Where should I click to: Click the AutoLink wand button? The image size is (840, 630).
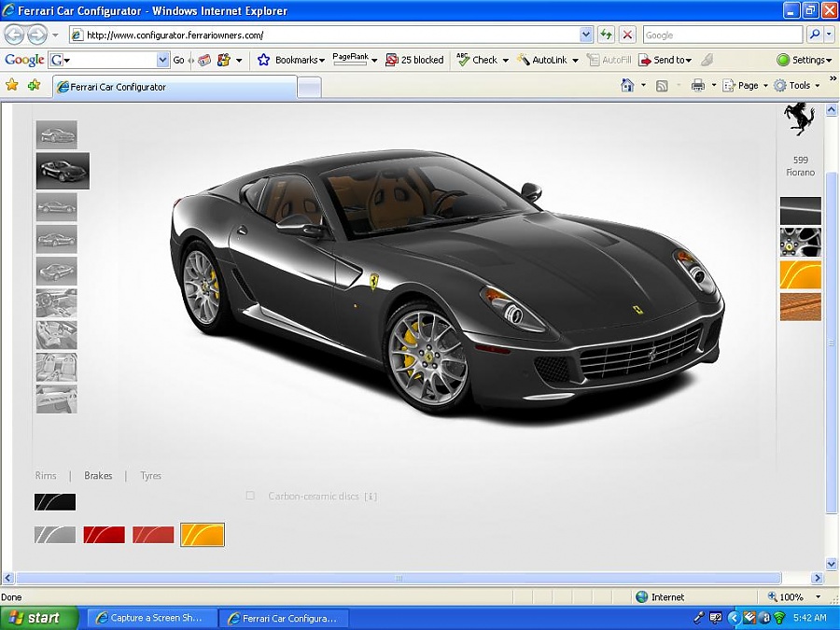[542, 60]
